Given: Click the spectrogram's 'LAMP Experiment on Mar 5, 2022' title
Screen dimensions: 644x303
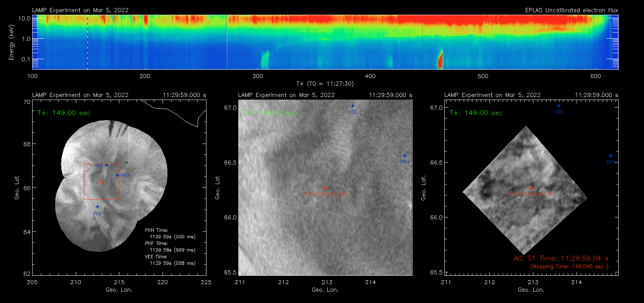Looking at the screenshot, I should [x=80, y=10].
